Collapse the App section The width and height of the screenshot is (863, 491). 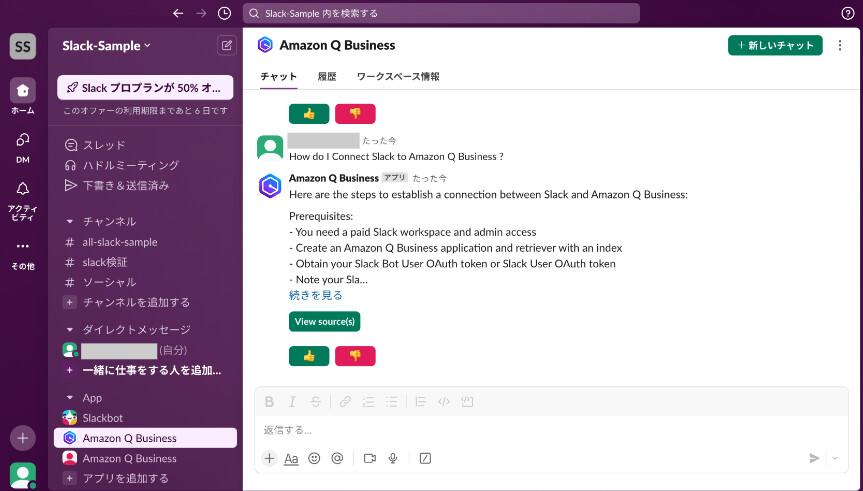(x=70, y=398)
